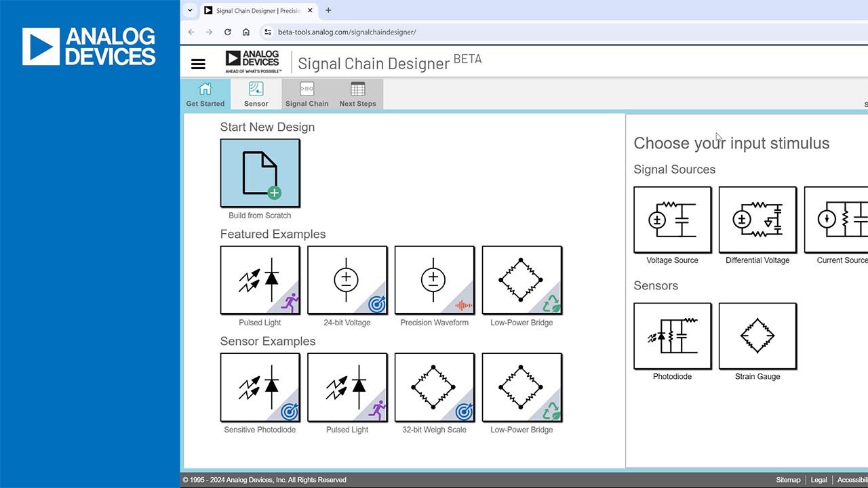Click the 'Signal Chain Designer' title text

(374, 64)
